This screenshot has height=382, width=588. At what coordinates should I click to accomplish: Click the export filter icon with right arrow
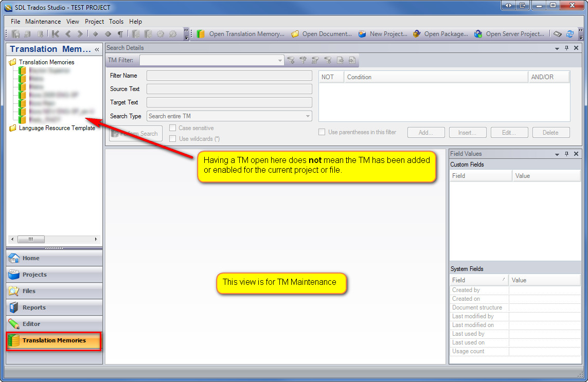pos(340,60)
